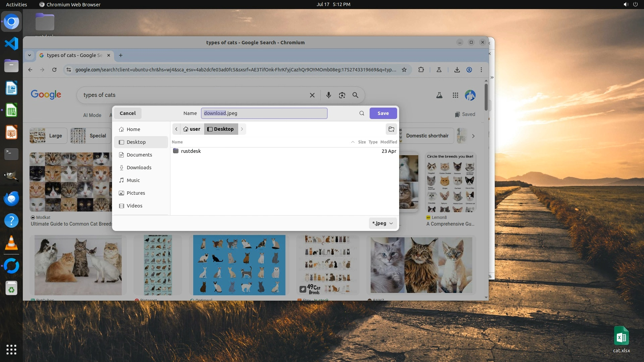Image resolution: width=644 pixels, height=362 pixels.
Task: Expand the tab search dropdown arrow
Action: 30,55
